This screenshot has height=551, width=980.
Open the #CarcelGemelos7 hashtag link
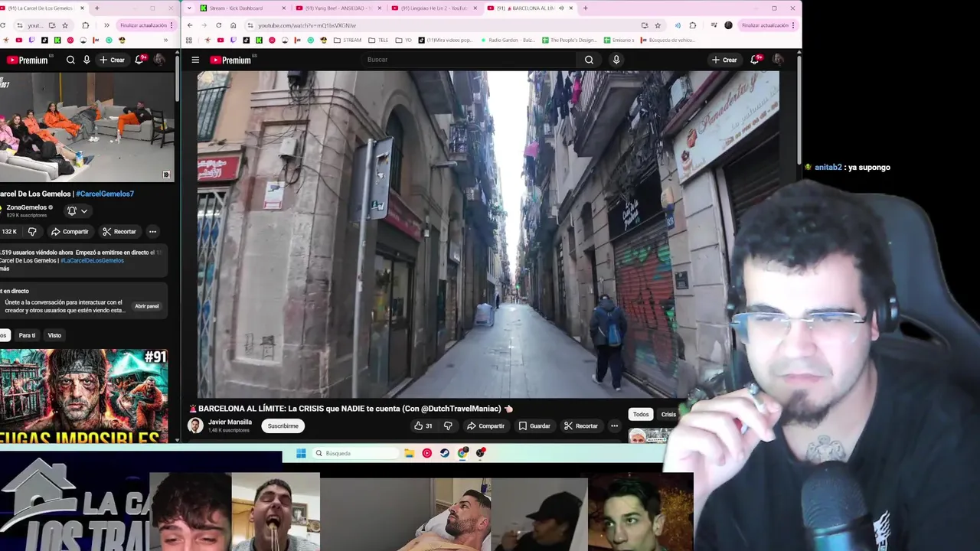(x=105, y=194)
